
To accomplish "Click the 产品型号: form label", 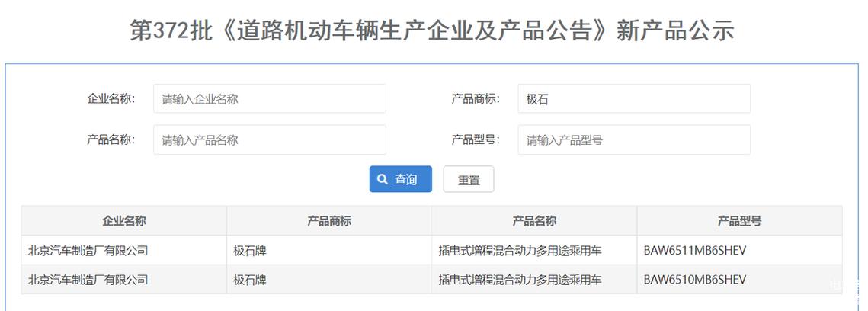I will coord(476,139).
